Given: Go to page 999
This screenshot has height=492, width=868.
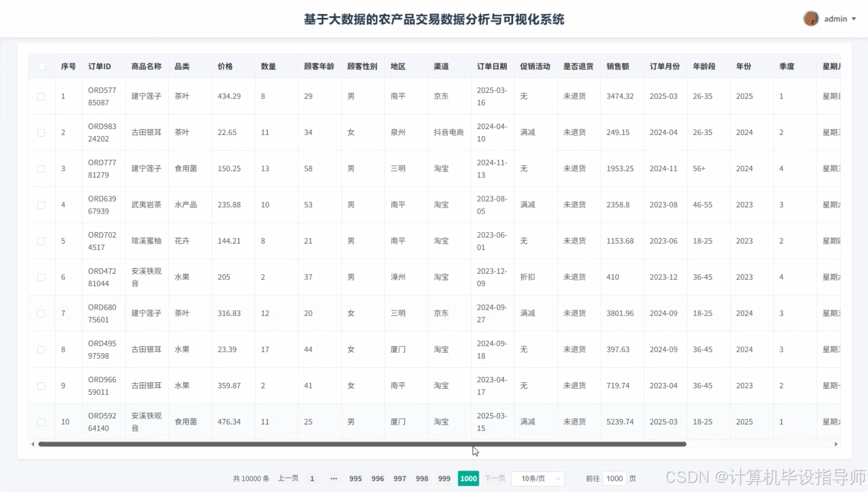Looking at the screenshot, I should (444, 479).
